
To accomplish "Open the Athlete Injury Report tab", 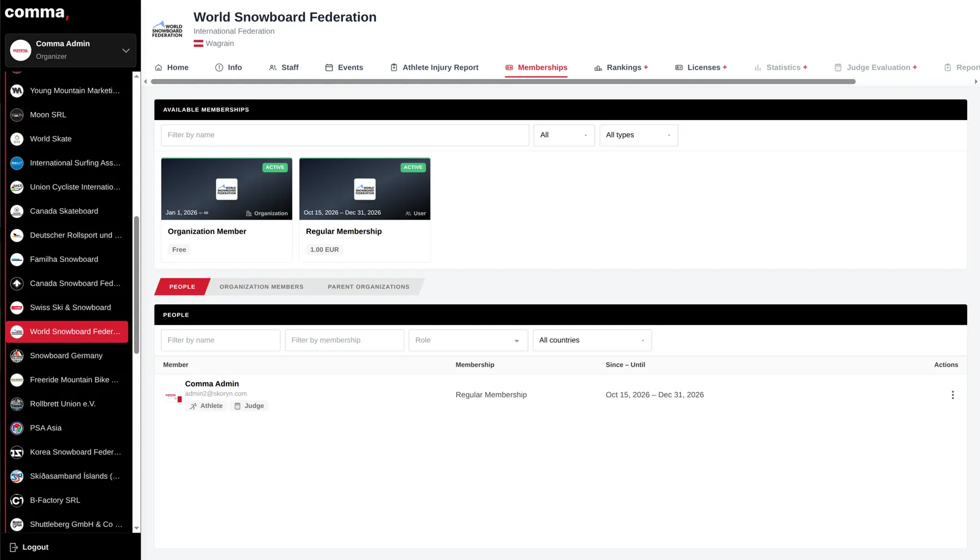I will coord(434,67).
